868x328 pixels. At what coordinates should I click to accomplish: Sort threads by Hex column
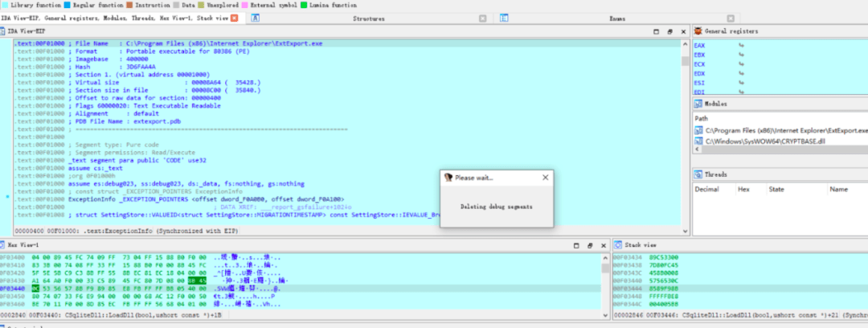743,190
